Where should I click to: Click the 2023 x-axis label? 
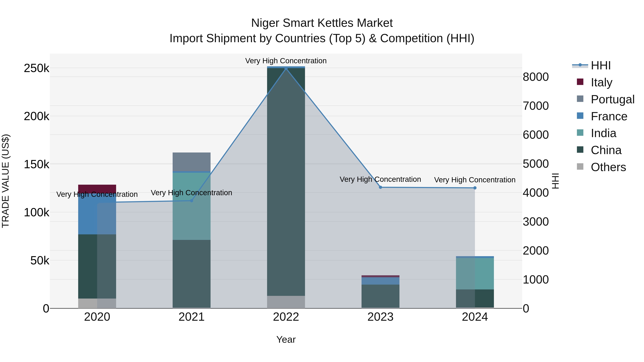pos(380,317)
